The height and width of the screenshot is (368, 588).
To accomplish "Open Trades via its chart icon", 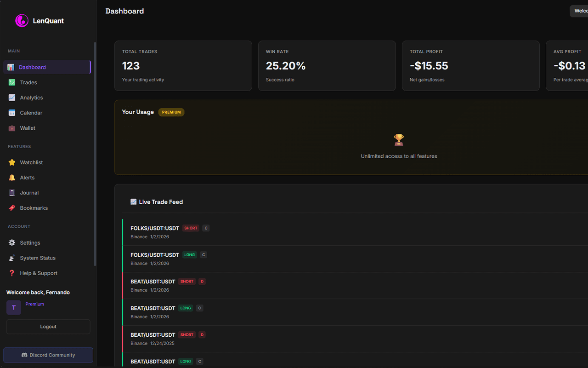I will (x=11, y=82).
